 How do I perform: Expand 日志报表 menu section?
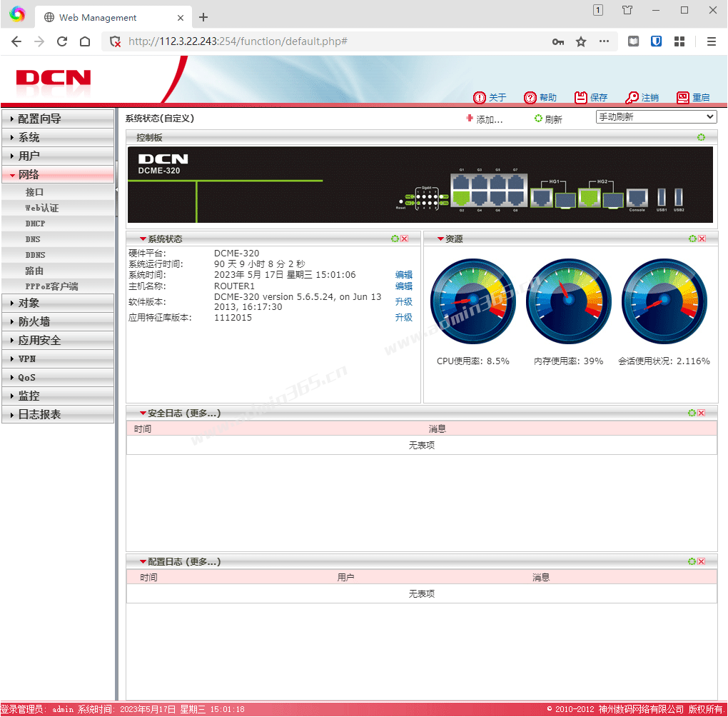coord(58,414)
